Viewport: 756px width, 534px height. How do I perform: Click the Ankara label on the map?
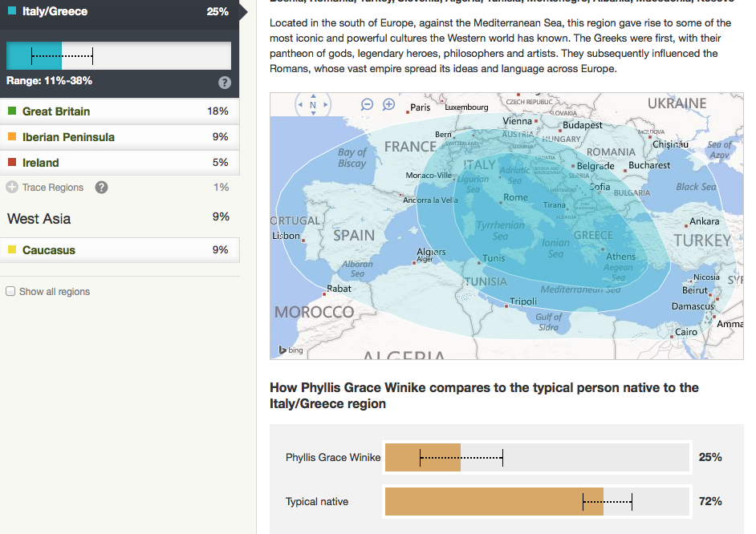coord(705,221)
